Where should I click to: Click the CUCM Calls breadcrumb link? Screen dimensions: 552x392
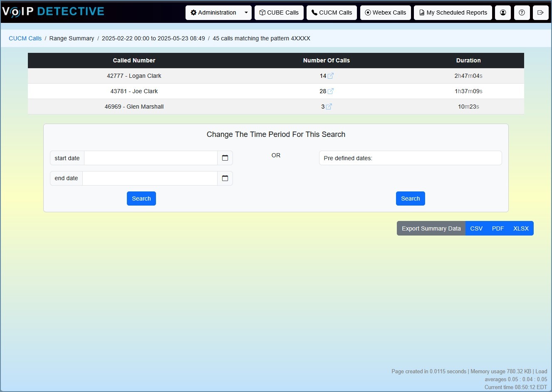pos(25,38)
